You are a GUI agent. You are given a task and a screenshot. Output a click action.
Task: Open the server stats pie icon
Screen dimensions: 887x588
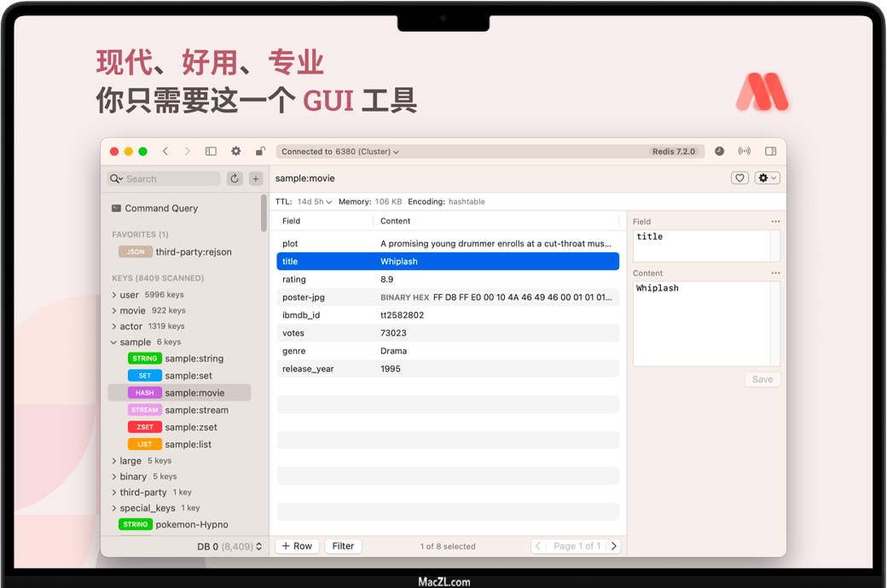(x=719, y=151)
